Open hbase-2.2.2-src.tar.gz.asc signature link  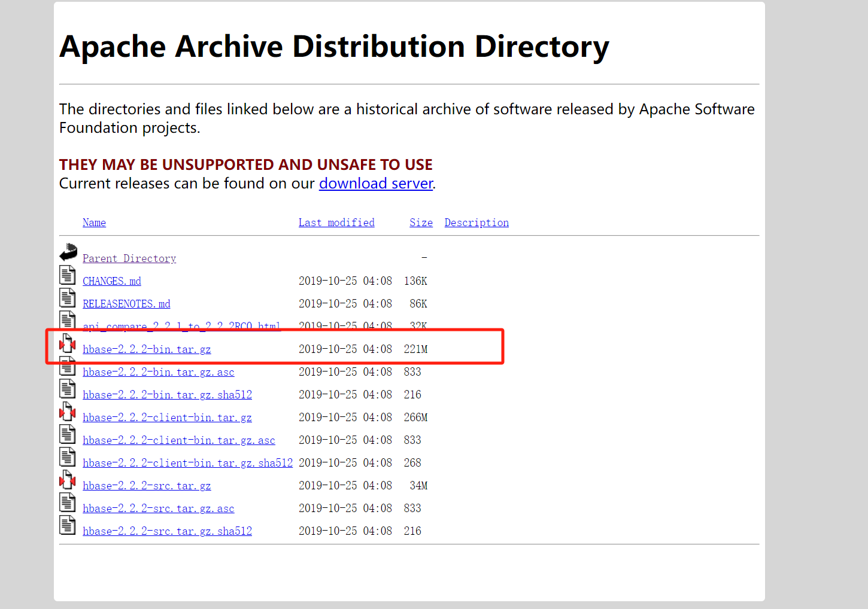click(159, 508)
